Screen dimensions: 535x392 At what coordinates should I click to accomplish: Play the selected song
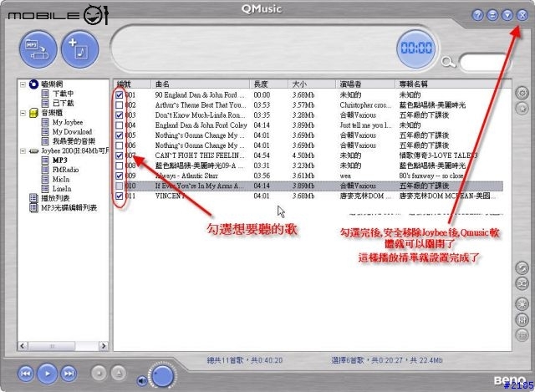[47, 374]
